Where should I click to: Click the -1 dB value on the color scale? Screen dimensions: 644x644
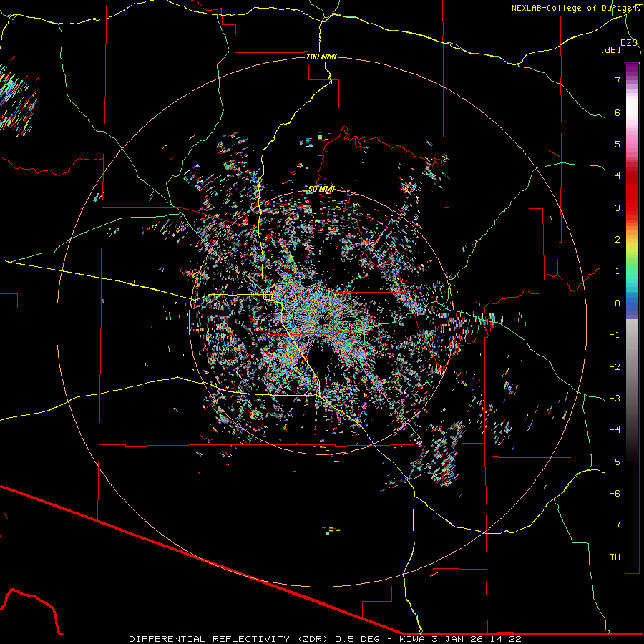tap(615, 335)
